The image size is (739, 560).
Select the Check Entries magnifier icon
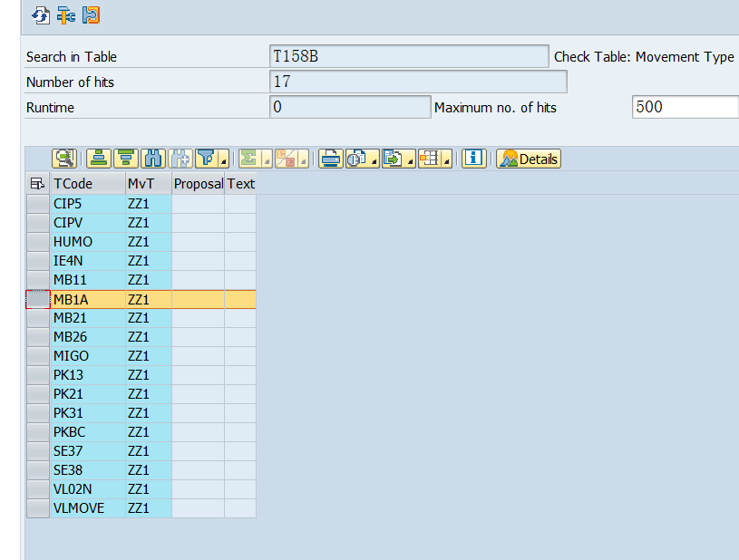tap(63, 158)
